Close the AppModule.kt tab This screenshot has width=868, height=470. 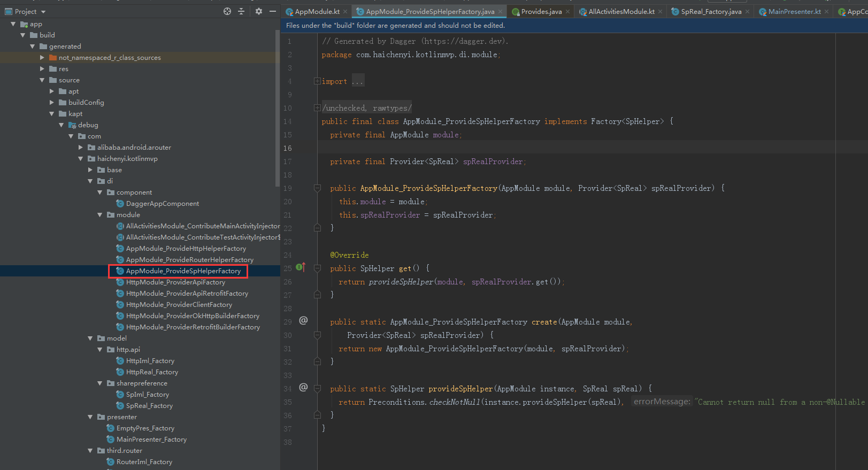coord(345,12)
